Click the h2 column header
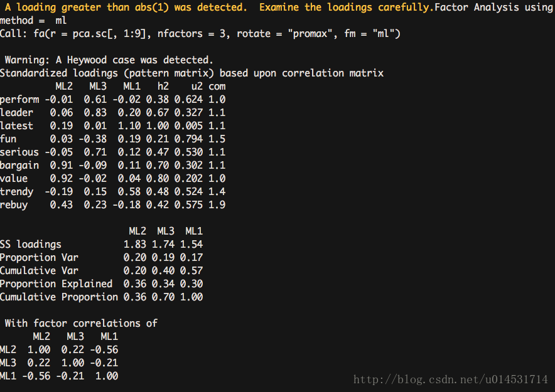 click(163, 87)
